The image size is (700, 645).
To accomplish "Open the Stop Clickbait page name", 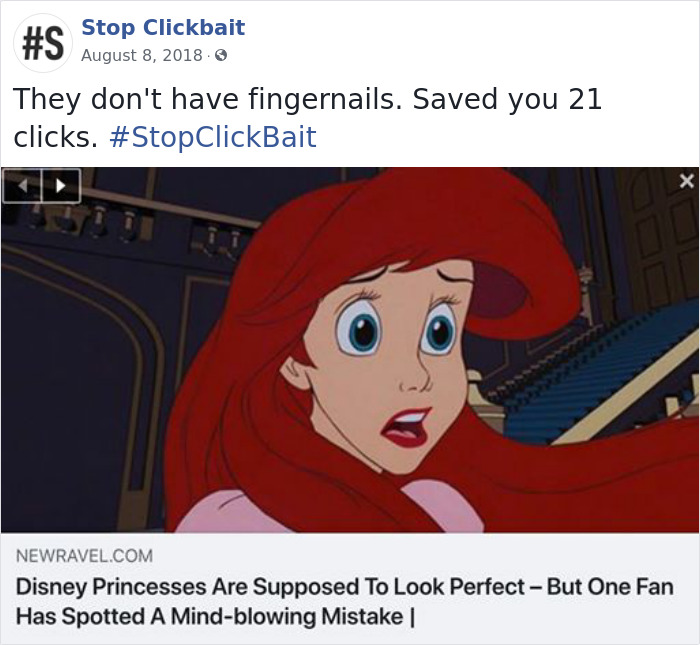I will click(162, 27).
